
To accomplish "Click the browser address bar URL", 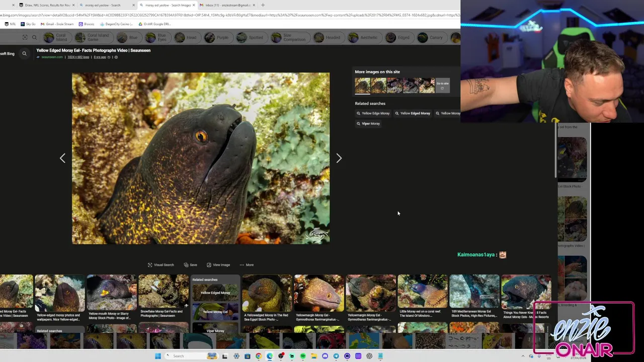I will point(230,15).
